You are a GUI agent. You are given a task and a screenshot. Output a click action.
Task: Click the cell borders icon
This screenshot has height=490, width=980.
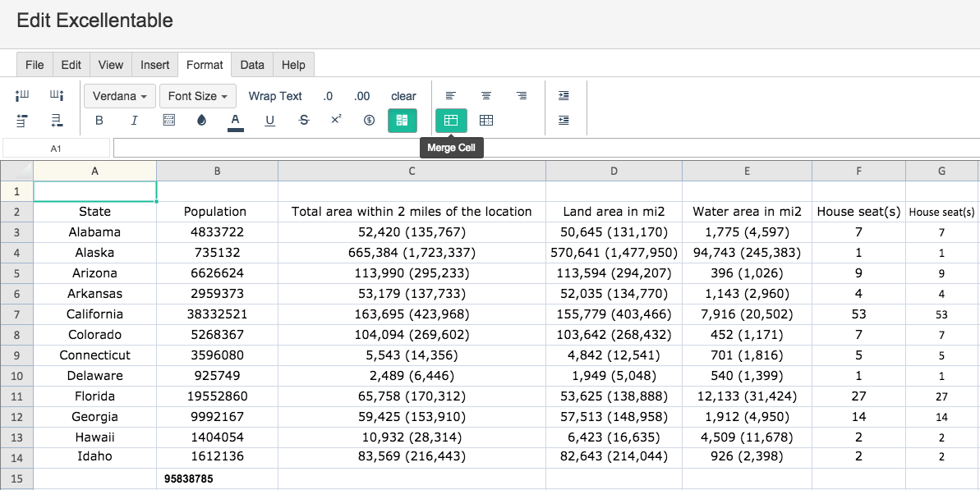tap(168, 121)
